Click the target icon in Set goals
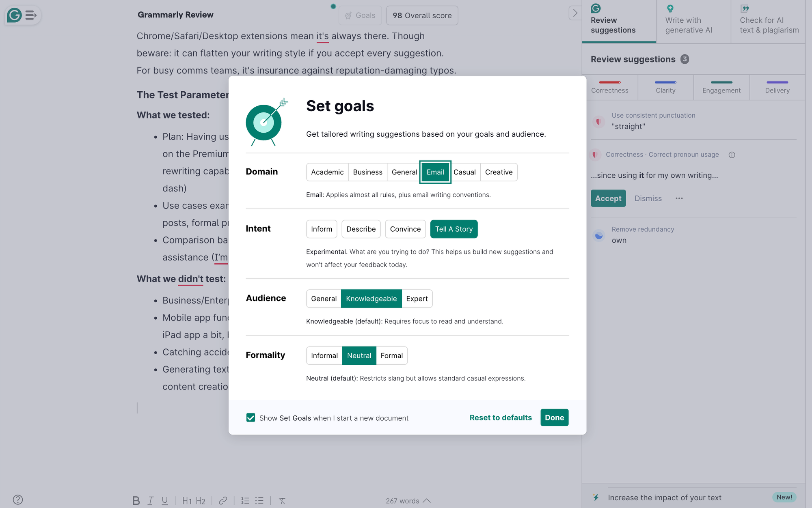This screenshot has width=812, height=508. click(267, 122)
